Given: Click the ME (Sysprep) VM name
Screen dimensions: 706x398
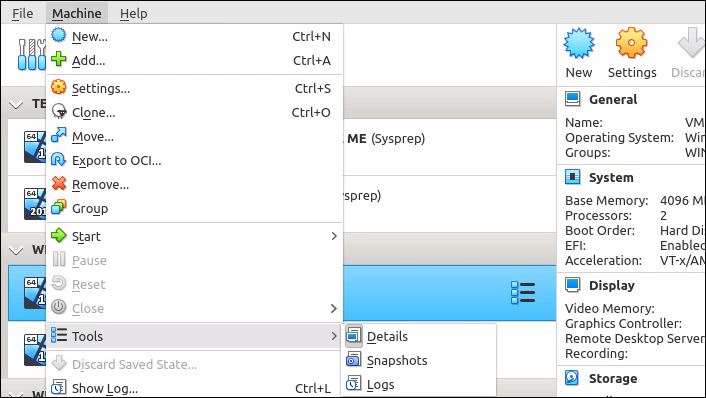Looking at the screenshot, I should click(386, 138).
